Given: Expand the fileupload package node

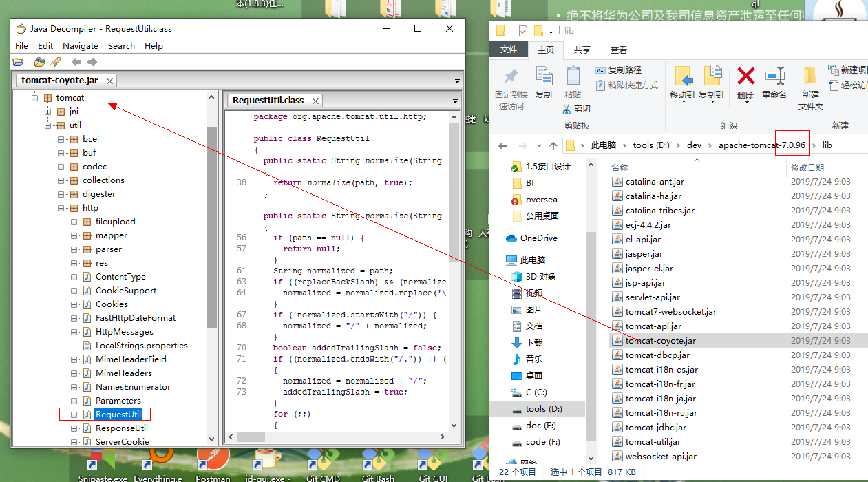Looking at the screenshot, I should [74, 222].
